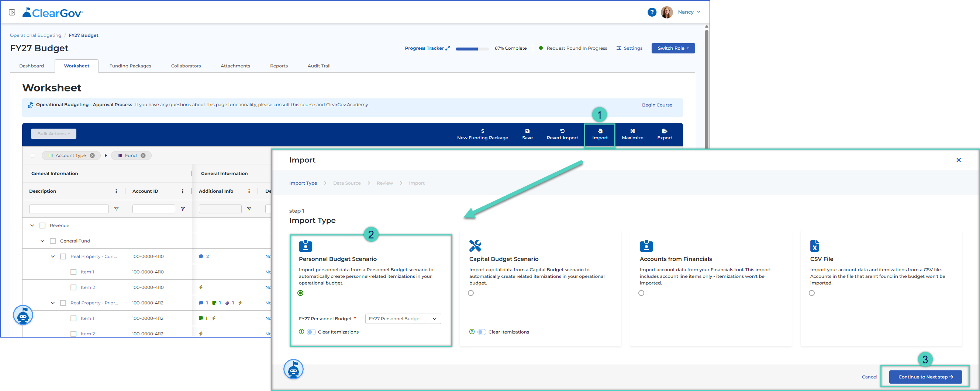Switch to the Reports tab
This screenshot has width=980, height=391.
(x=279, y=66)
